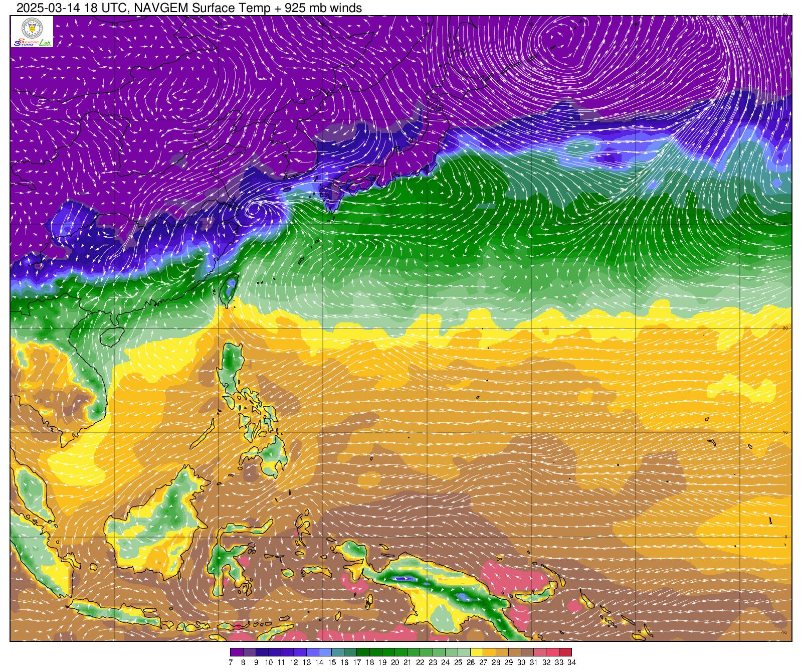Click the circular university seal emblem
Screen dimensions: 802x672
point(32,28)
